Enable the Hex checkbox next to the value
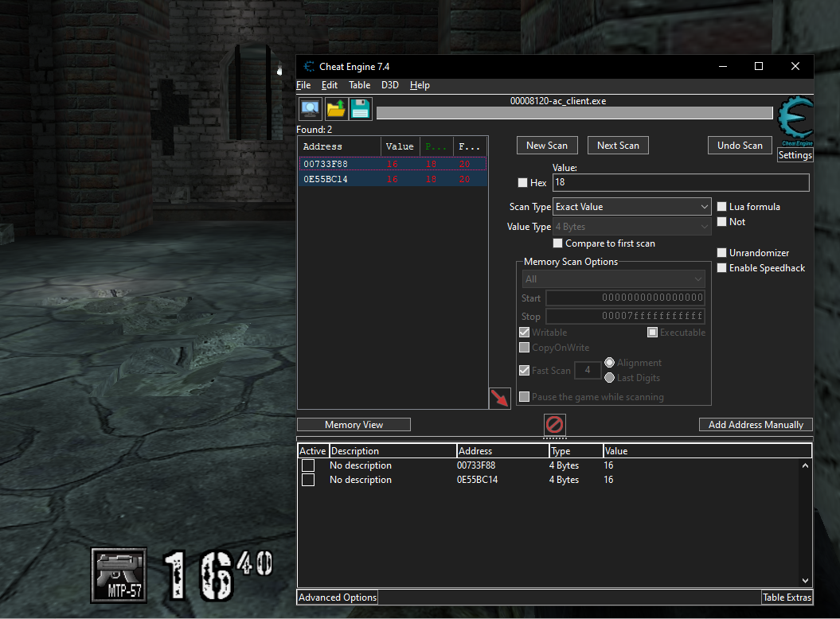Screen dimensions: 840x619 pos(522,182)
